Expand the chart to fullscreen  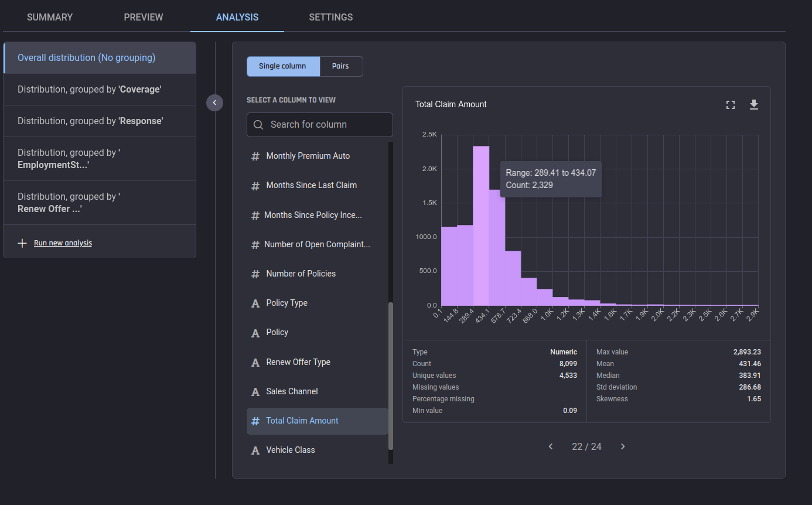[731, 105]
